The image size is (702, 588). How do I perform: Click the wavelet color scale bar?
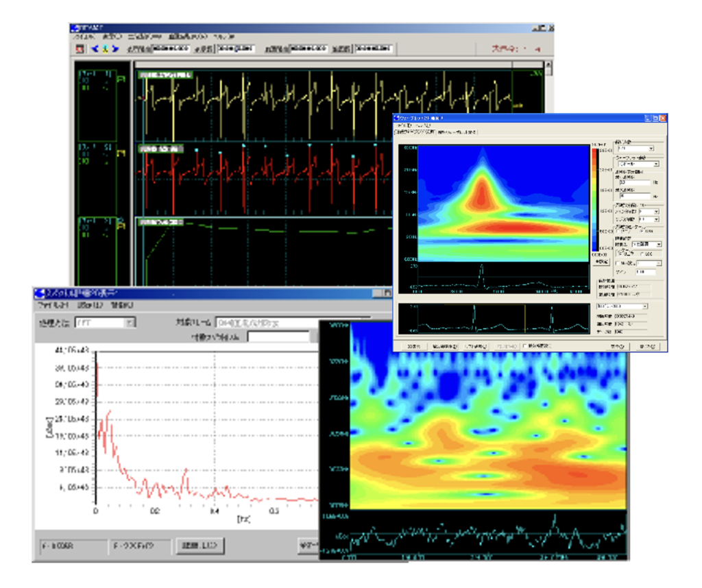594,200
